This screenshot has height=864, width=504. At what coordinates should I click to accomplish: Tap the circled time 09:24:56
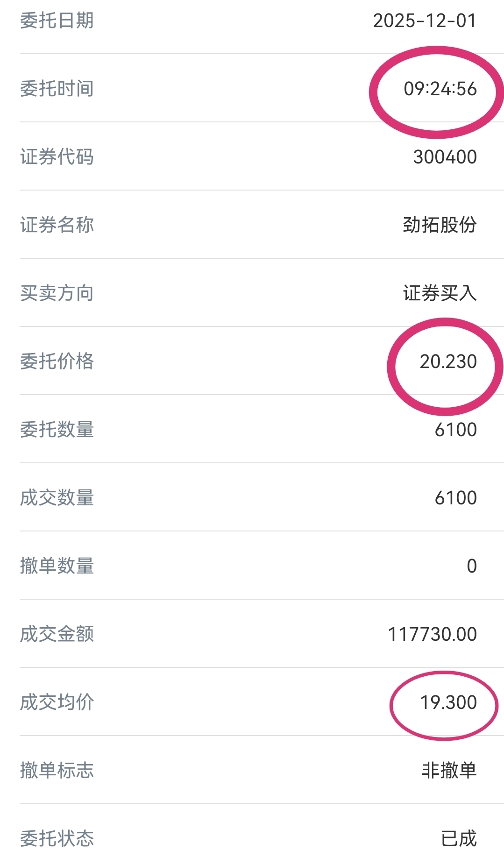point(440,89)
